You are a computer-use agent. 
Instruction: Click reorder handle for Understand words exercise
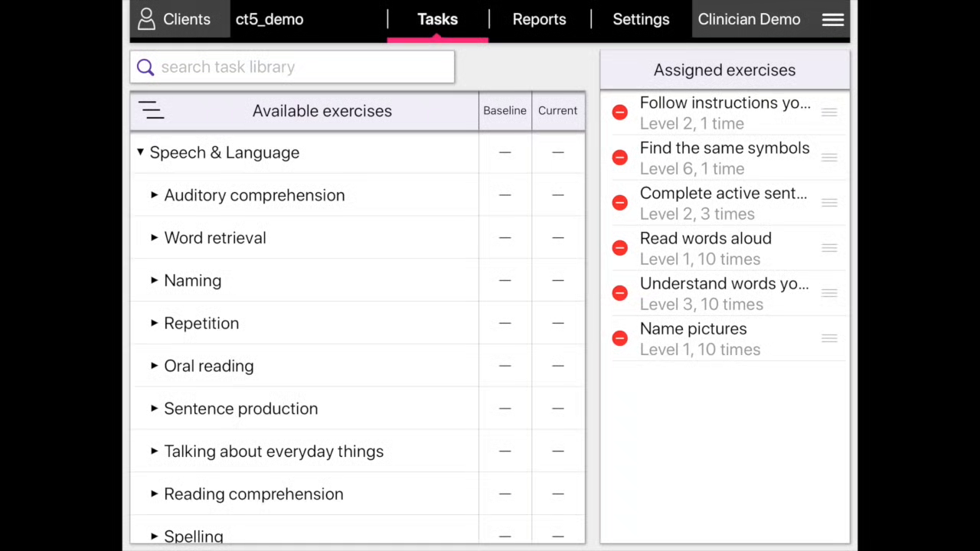(x=829, y=293)
